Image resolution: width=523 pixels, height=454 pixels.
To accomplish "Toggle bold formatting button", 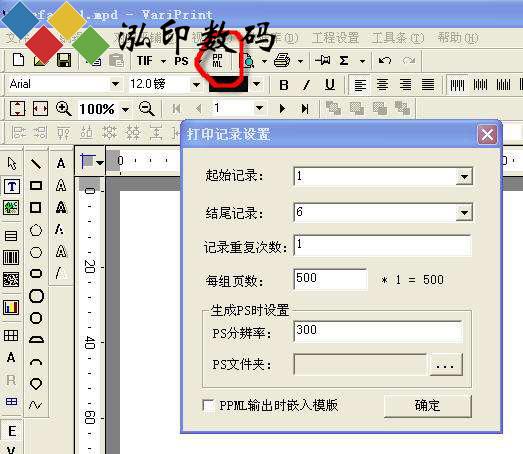I will tap(284, 85).
